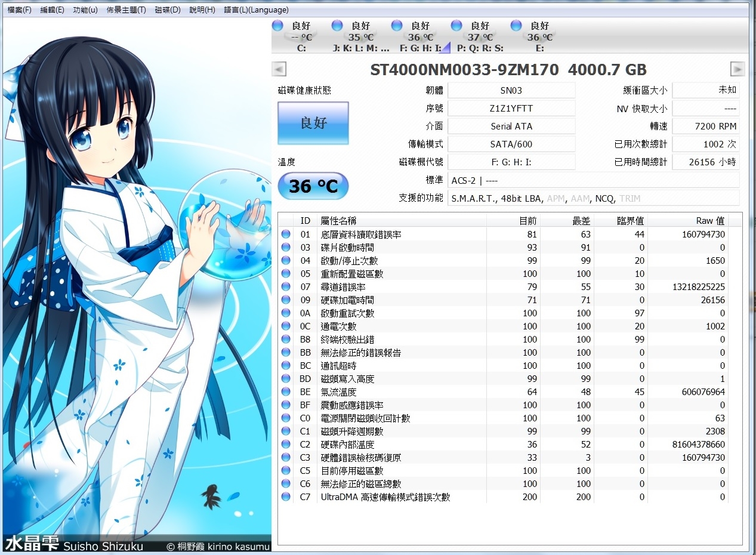The width and height of the screenshot is (756, 555).
Task: Click status orb for attribute 0A
Action: point(286,313)
